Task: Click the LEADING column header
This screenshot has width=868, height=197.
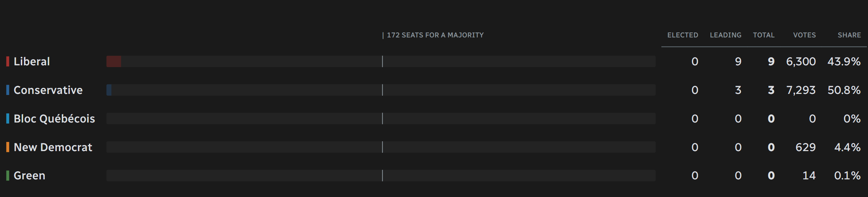Action: (x=726, y=35)
